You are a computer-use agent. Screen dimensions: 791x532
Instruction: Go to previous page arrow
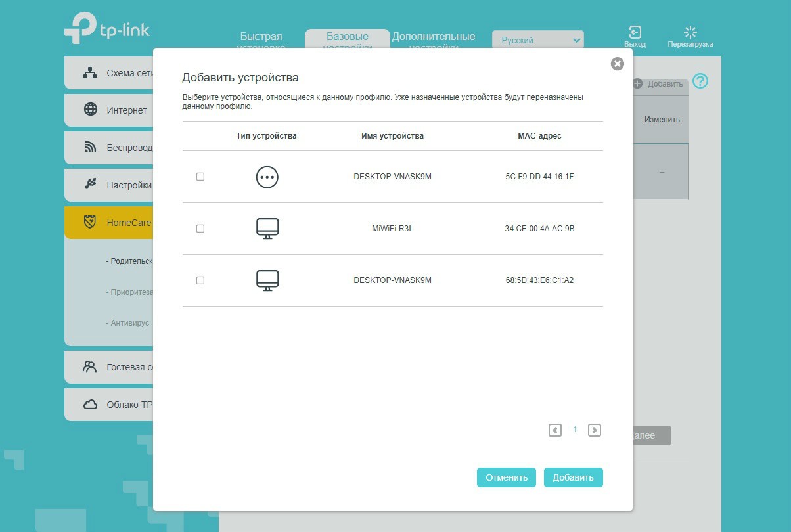click(x=555, y=430)
